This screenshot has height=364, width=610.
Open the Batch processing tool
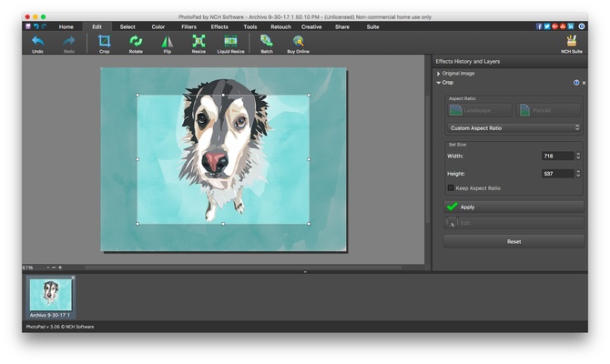pos(267,44)
